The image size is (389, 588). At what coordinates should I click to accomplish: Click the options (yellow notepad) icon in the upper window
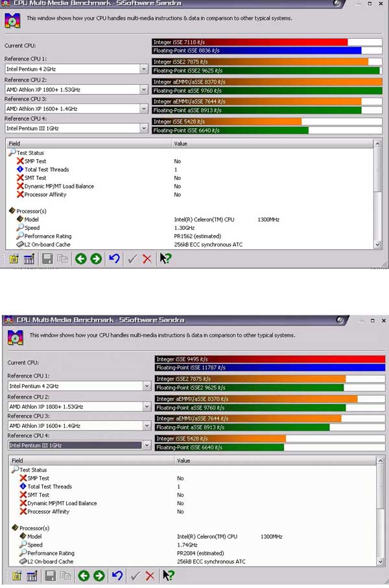click(x=14, y=259)
